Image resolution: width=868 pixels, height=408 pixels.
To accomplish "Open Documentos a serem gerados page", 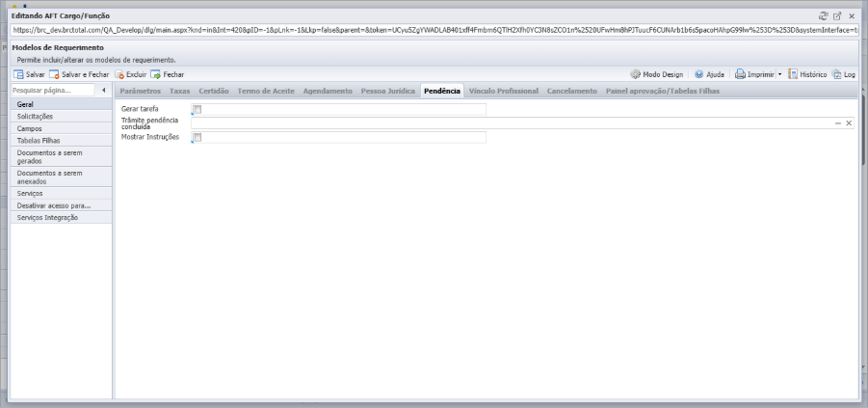I will coord(61,156).
